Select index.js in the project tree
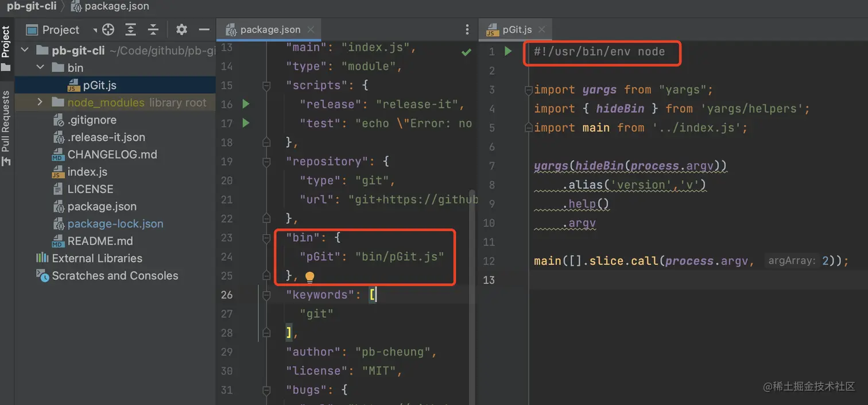 (x=87, y=172)
